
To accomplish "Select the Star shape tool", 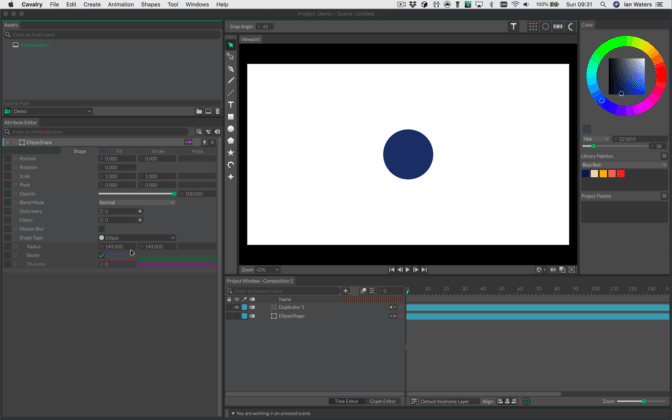I will click(x=231, y=153).
